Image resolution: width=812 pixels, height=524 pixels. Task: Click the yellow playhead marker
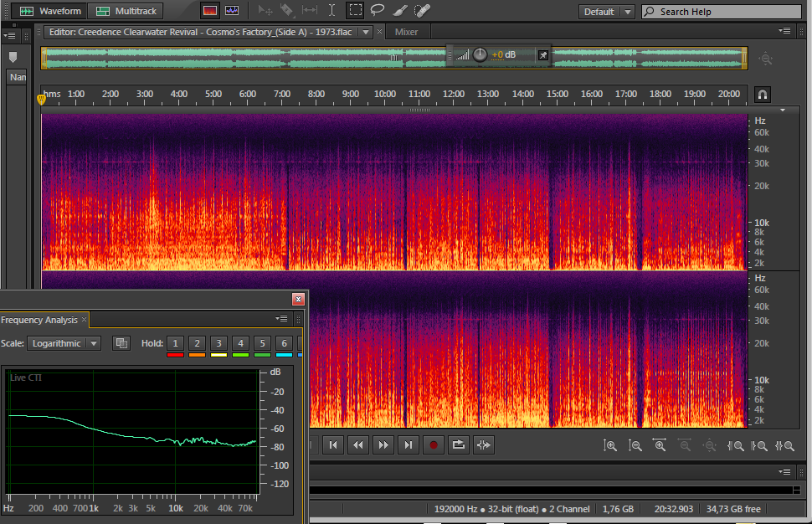pyautogui.click(x=41, y=99)
